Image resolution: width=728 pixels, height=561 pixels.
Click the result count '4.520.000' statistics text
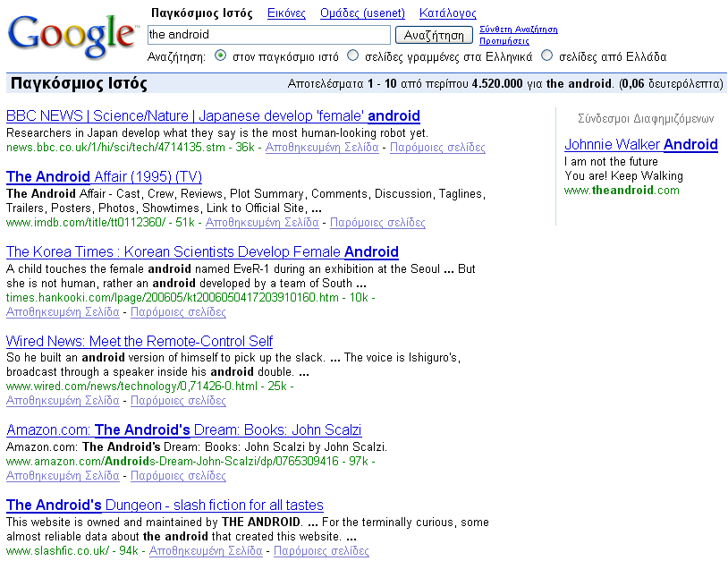497,84
